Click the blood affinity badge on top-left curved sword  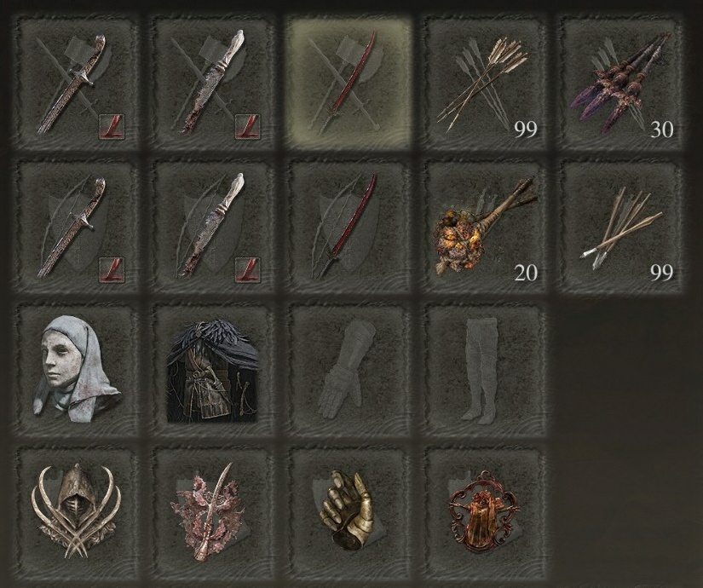(112, 126)
